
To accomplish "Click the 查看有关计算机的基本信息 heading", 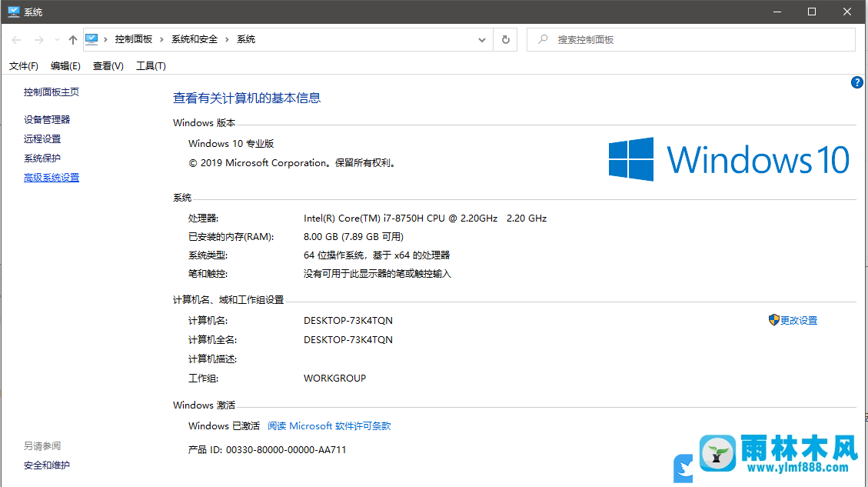I will click(x=247, y=98).
